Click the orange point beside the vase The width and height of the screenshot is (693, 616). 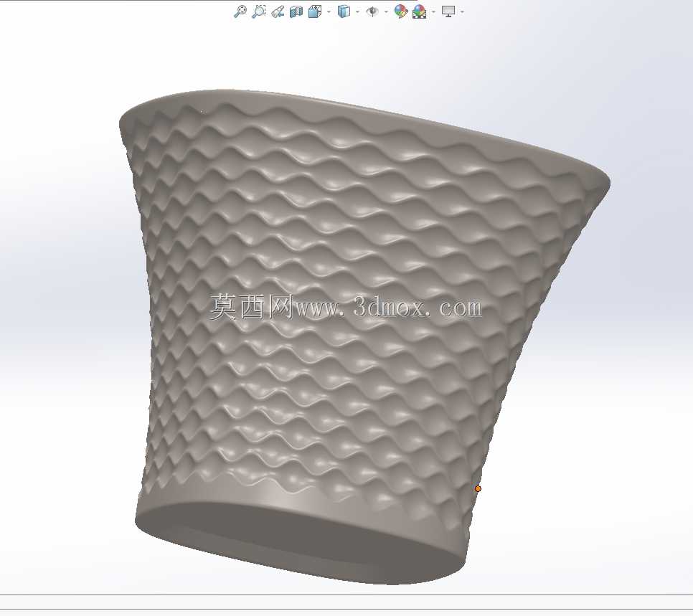pos(478,489)
